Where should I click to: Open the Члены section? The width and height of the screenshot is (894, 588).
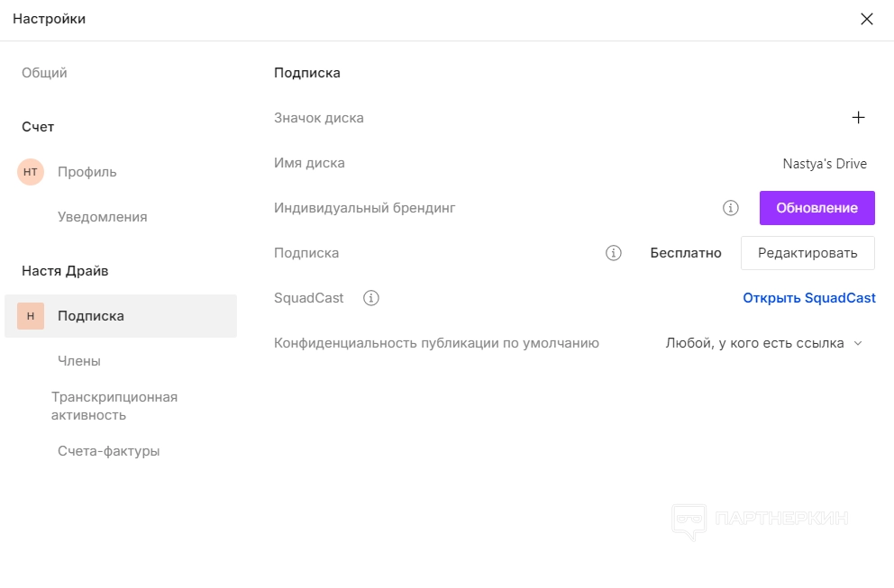(x=79, y=361)
